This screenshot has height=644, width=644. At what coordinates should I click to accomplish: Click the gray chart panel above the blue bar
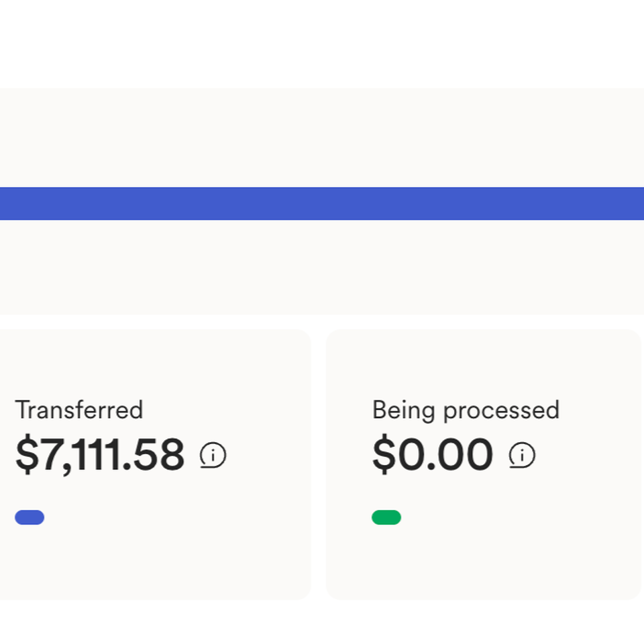(322, 138)
